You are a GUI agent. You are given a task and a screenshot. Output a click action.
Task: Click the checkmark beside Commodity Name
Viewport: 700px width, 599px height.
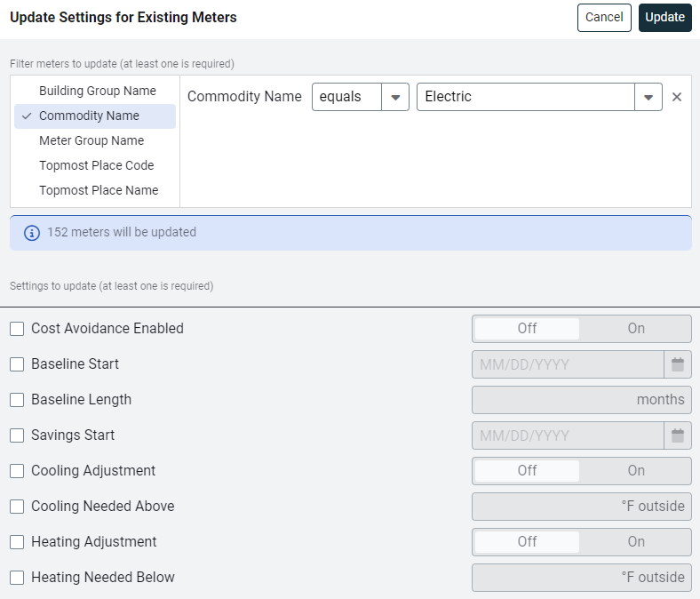click(27, 116)
